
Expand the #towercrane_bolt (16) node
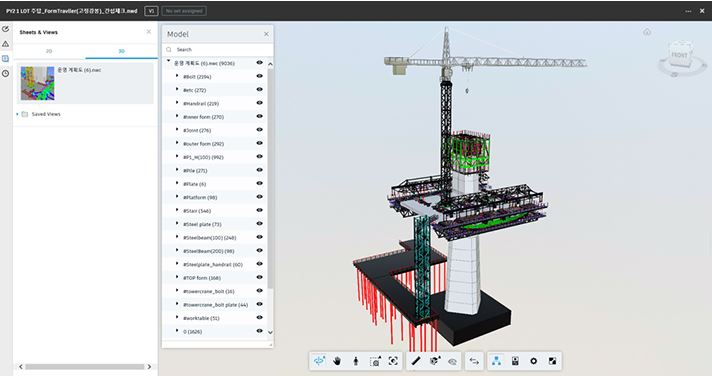coord(177,291)
